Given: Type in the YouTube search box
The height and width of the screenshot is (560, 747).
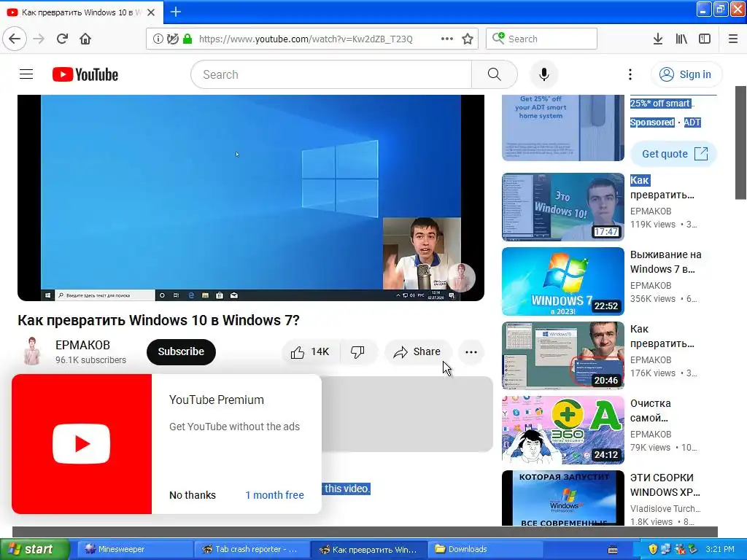Looking at the screenshot, I should point(332,74).
